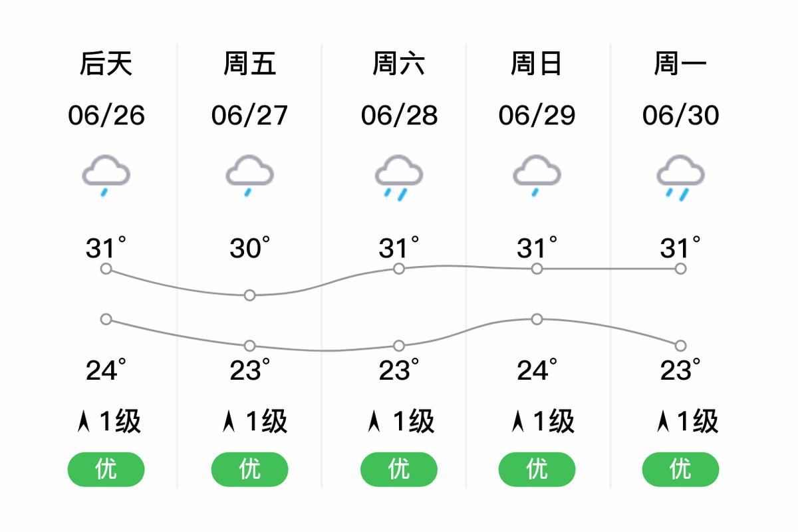Click the 24° low temperature marker for 周日
Image resolution: width=798 pixels, height=532 pixels.
pos(536,319)
